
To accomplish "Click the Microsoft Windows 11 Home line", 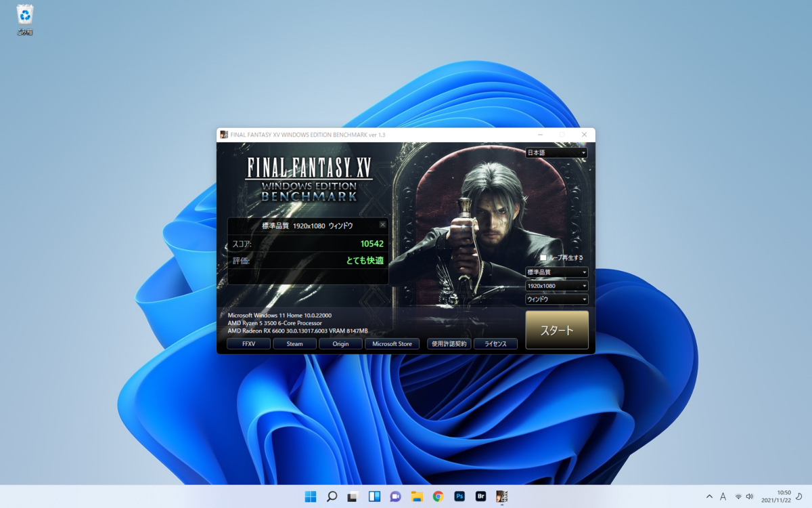I will pyautogui.click(x=279, y=316).
